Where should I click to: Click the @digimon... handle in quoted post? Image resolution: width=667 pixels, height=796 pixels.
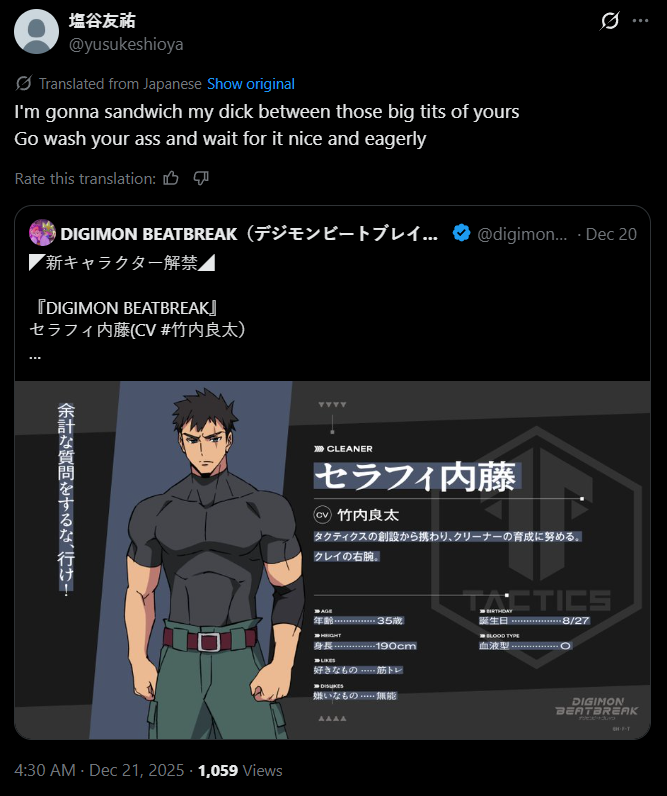tap(522, 234)
